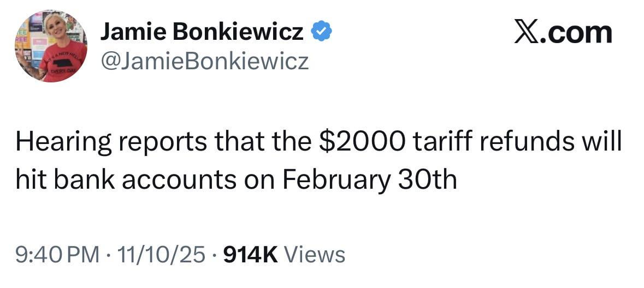Click the display name Jamie Bonkiewicz

coord(202,33)
